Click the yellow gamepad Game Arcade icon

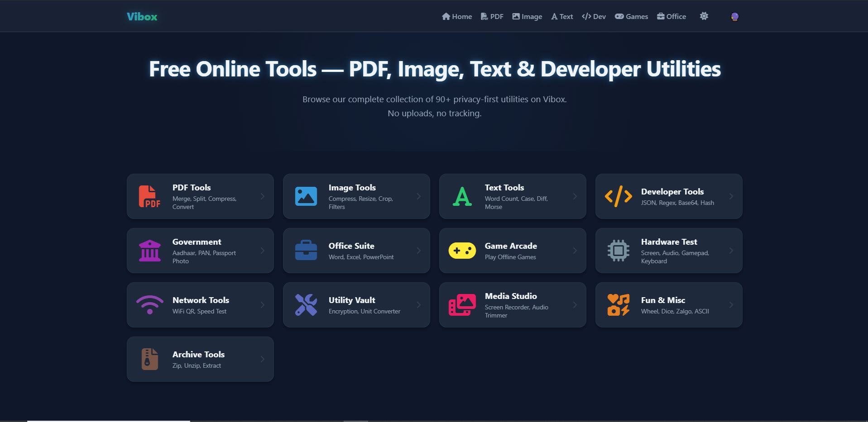coord(462,251)
